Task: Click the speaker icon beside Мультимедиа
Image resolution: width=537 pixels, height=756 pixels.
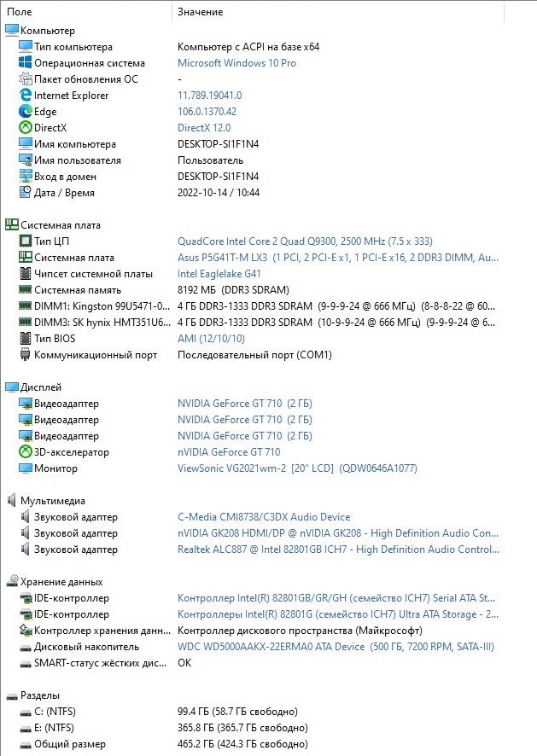Action: coord(12,501)
